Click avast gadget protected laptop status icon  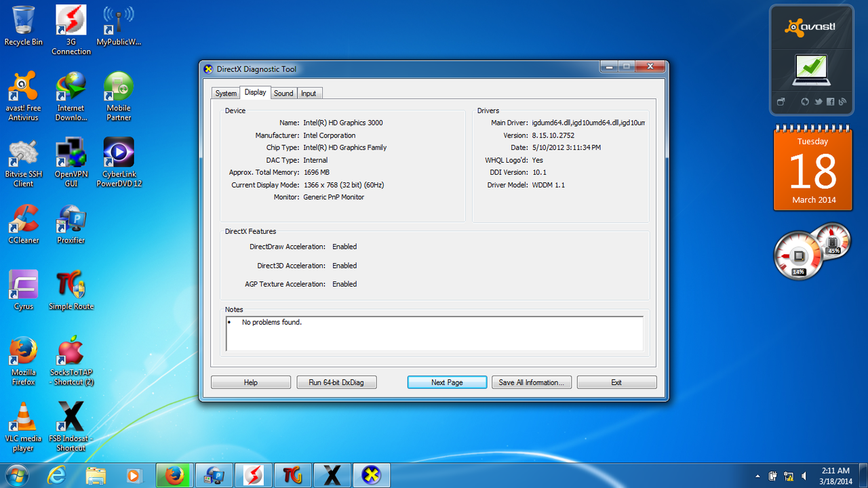810,70
